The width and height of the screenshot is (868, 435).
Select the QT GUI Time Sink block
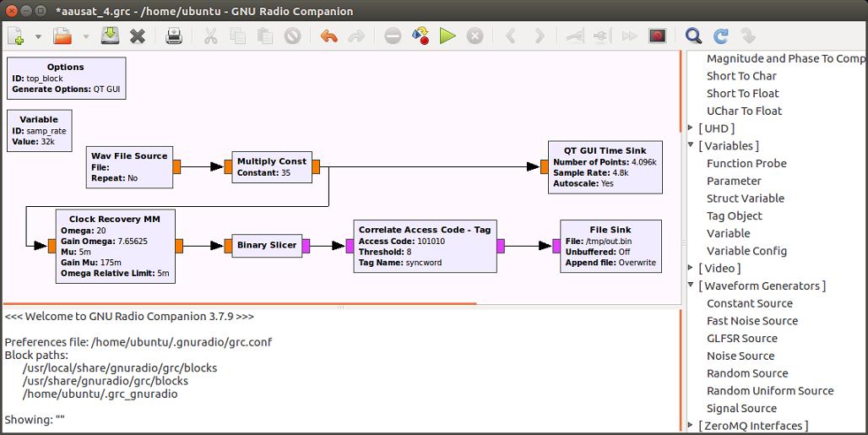pos(605,167)
